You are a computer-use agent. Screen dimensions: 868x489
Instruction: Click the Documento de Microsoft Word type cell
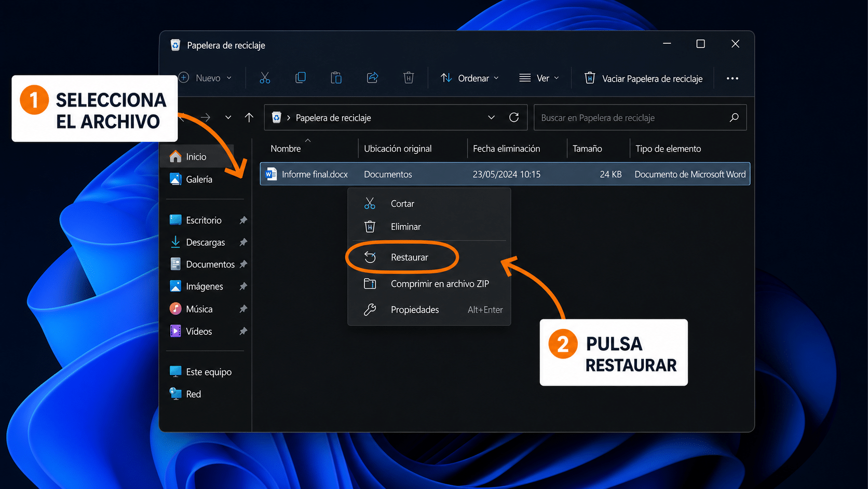point(690,175)
